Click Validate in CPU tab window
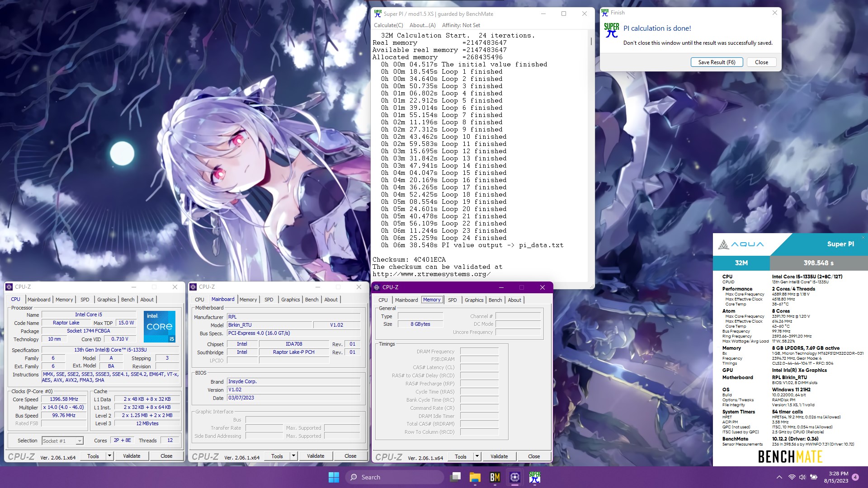 (132, 456)
